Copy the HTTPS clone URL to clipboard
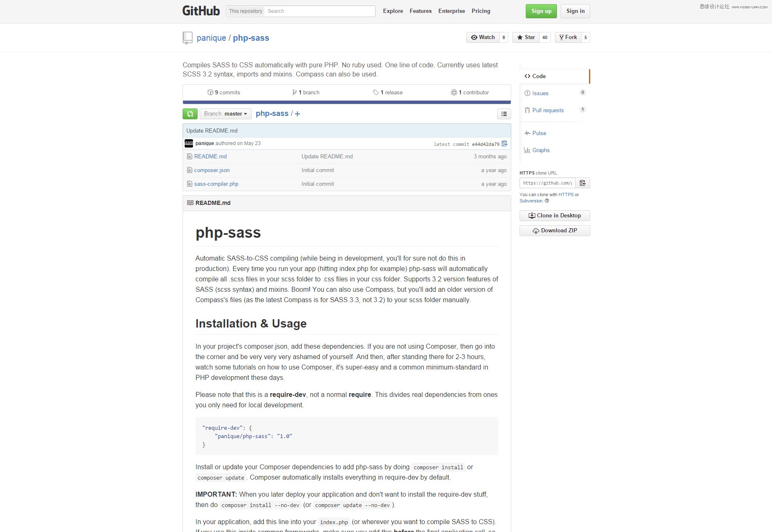This screenshot has height=532, width=772. tap(583, 183)
